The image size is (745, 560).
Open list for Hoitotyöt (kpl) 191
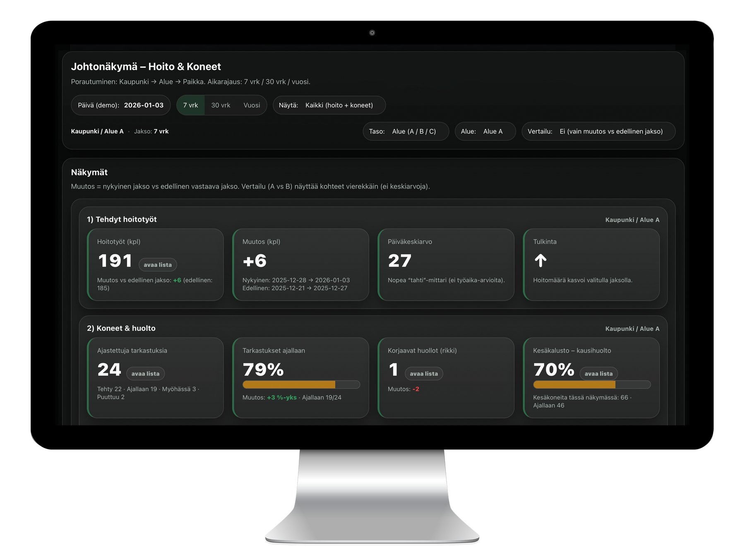(x=158, y=265)
